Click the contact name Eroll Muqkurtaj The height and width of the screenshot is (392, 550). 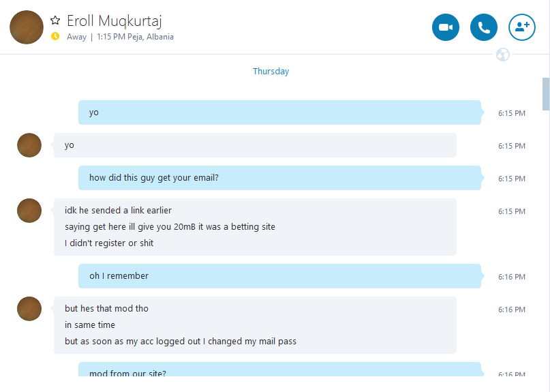click(x=114, y=21)
